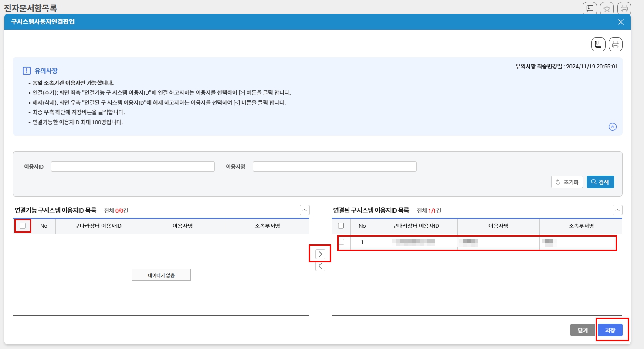Click the 닫기 button to close the popup
The height and width of the screenshot is (349, 644).
tap(583, 330)
